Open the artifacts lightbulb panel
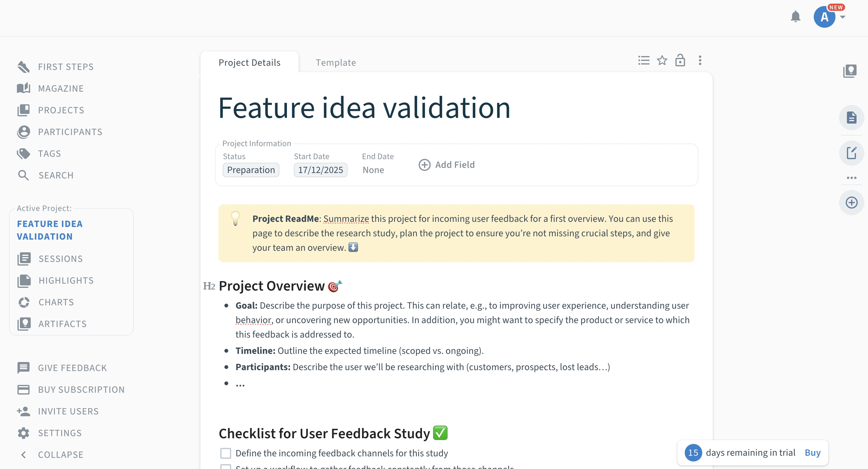Image resolution: width=868 pixels, height=469 pixels. tap(851, 71)
